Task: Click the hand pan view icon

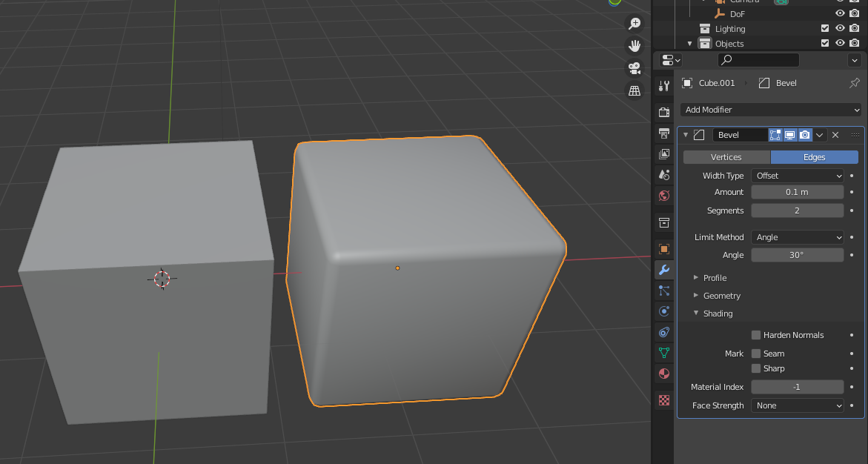Action: 635,45
